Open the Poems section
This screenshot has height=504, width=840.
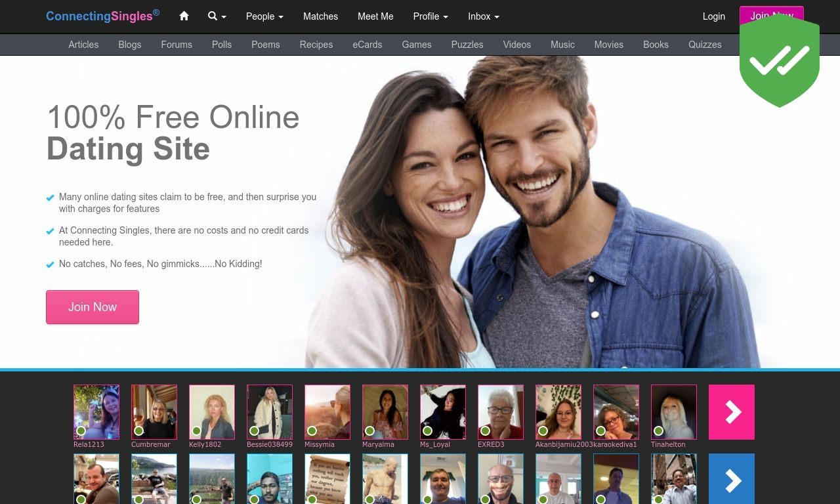266,45
